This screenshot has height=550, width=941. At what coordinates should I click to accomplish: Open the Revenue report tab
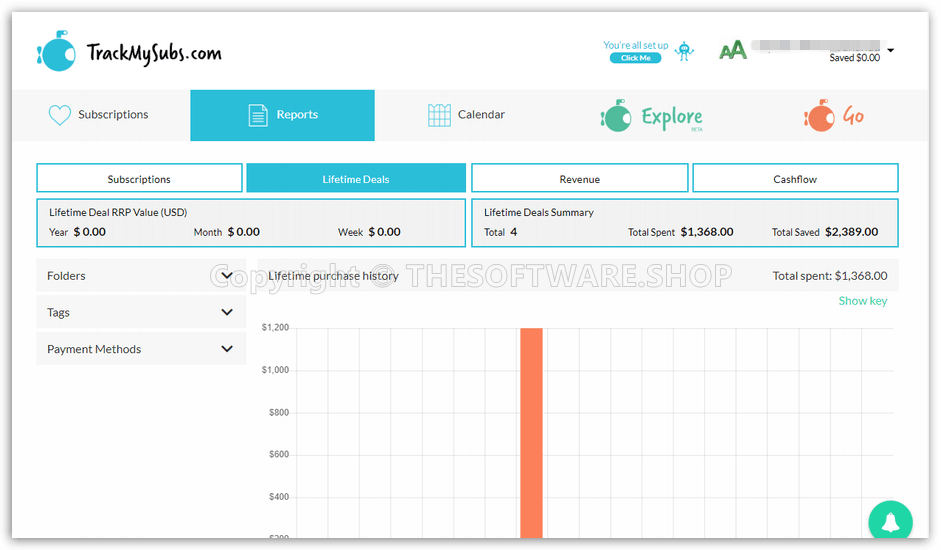click(579, 179)
